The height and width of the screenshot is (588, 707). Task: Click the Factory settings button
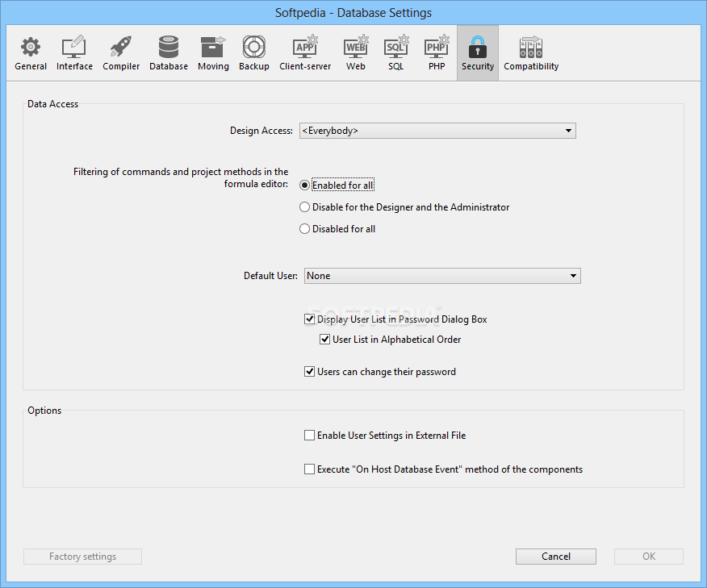click(82, 557)
